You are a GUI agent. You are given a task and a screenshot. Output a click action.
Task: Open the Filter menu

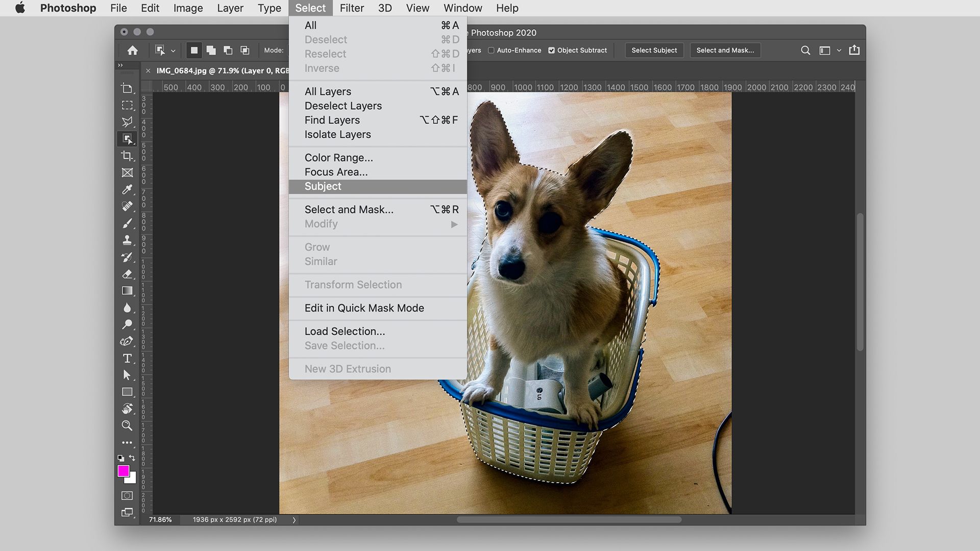pos(352,8)
